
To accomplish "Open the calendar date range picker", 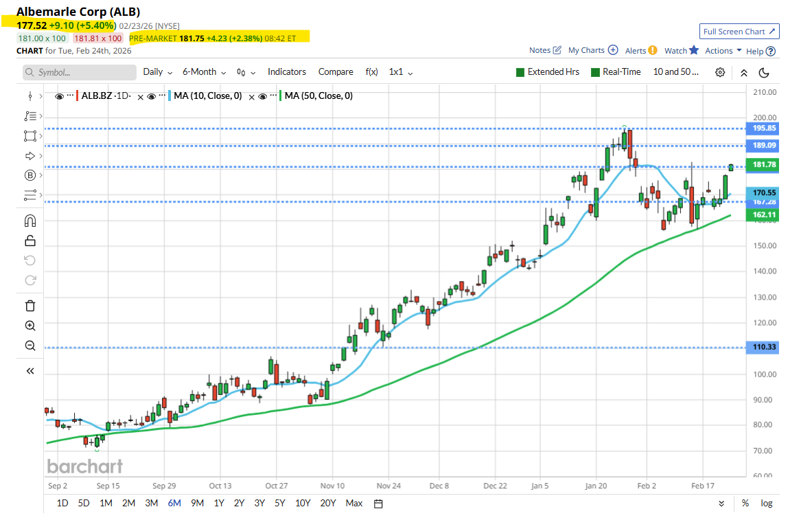I will (x=378, y=503).
